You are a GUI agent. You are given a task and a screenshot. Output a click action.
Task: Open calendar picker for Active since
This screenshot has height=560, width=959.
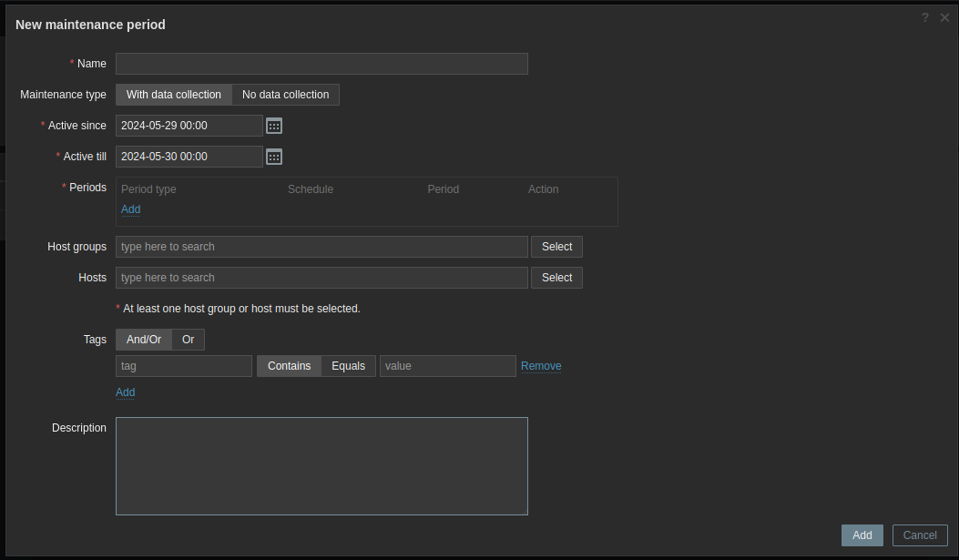pyautogui.click(x=274, y=126)
